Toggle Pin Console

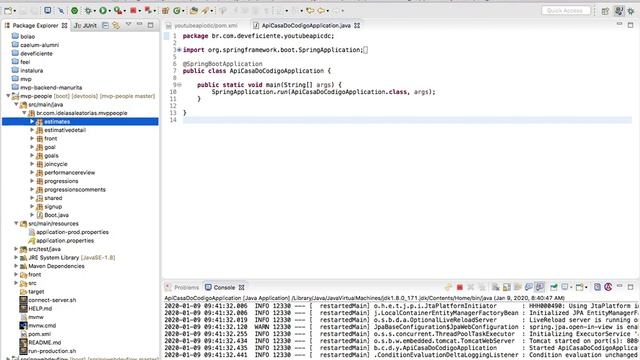pyautogui.click(x=553, y=287)
